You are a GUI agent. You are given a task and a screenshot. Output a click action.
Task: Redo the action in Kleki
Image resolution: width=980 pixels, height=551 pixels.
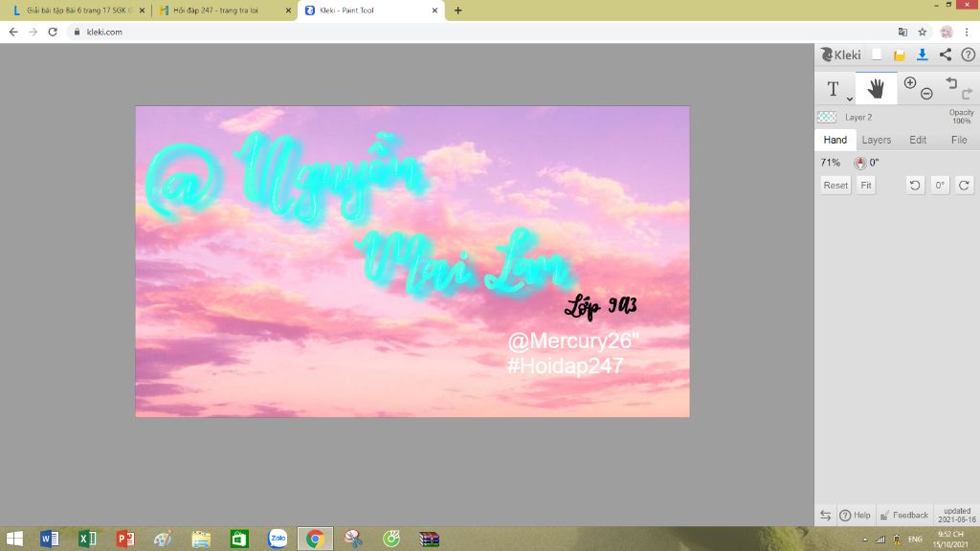coord(967,95)
